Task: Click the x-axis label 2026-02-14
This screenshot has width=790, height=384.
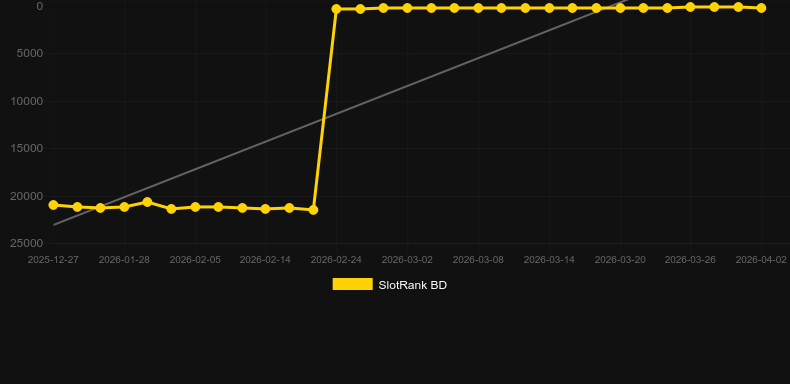Action: click(265, 260)
